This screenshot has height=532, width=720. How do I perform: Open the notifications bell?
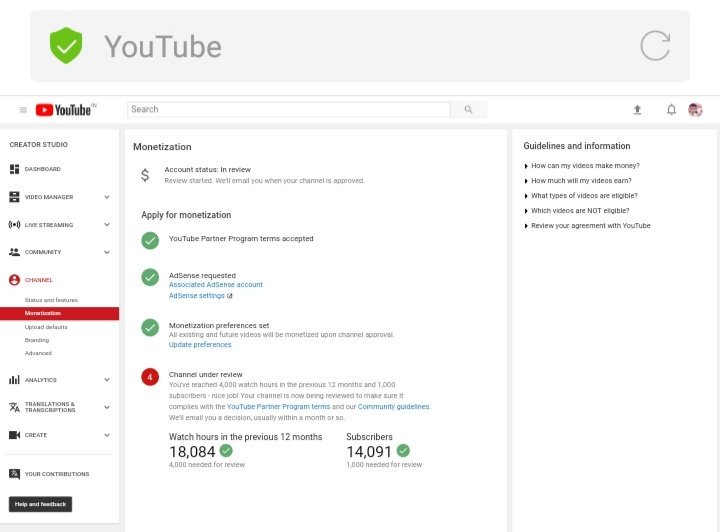coord(671,110)
